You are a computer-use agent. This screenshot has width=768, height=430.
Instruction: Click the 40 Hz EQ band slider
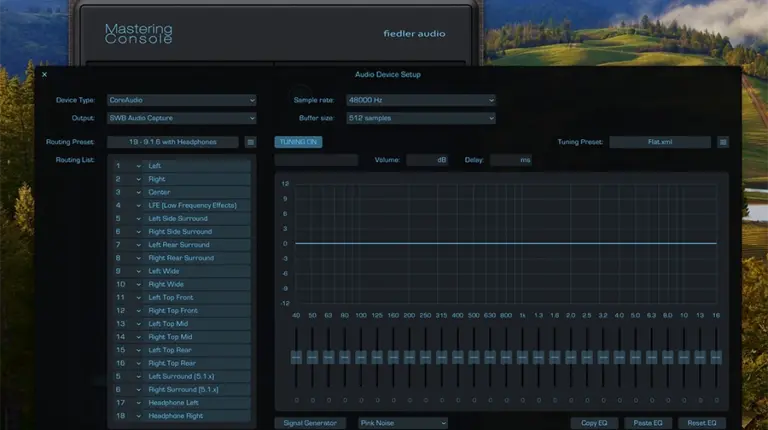click(296, 357)
